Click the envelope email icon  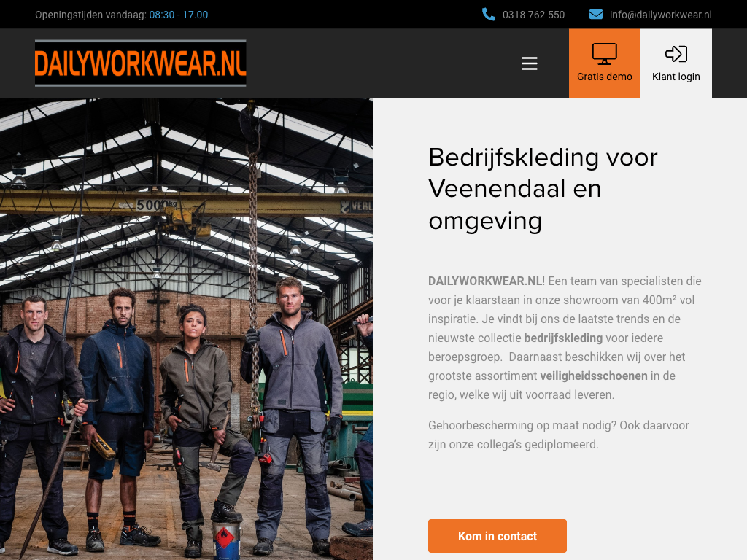click(595, 15)
